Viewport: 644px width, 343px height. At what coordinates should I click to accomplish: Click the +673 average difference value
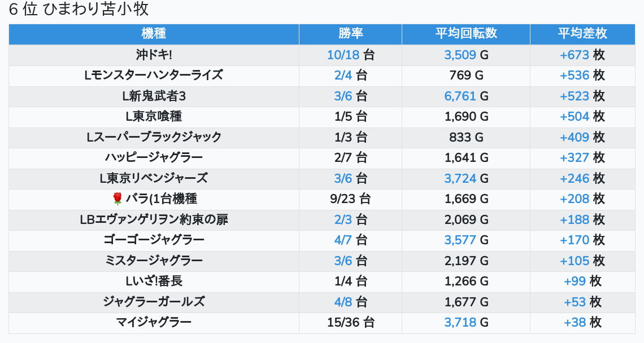(x=574, y=55)
